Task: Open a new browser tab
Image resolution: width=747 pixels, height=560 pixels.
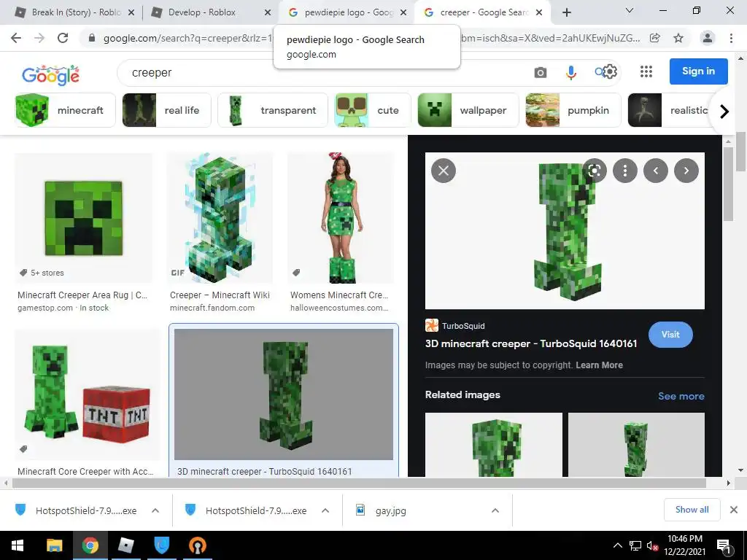Action: (x=566, y=12)
